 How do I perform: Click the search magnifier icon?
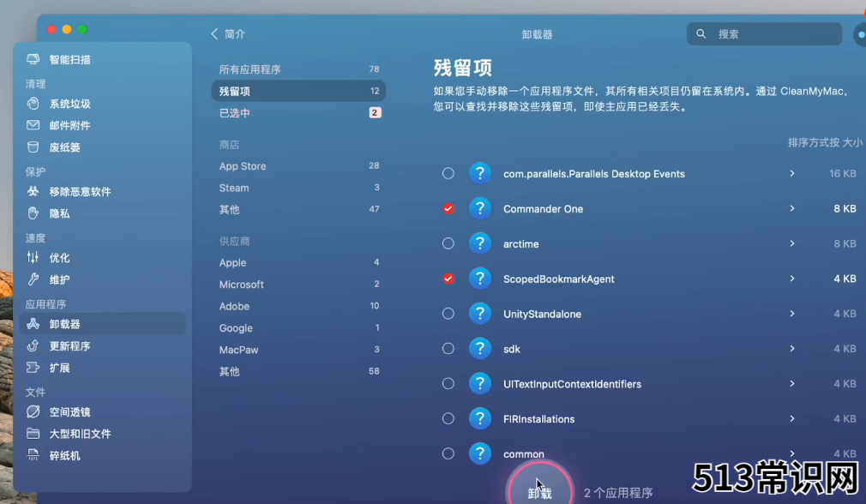(701, 33)
